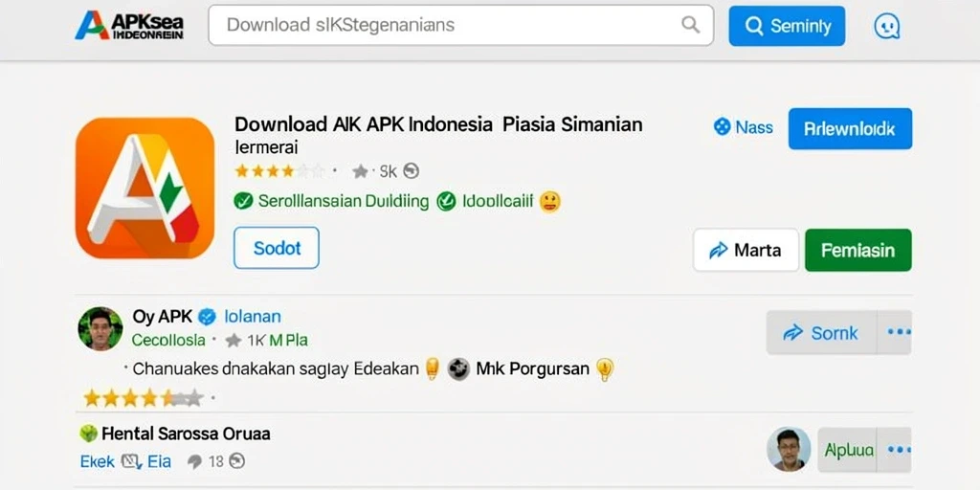Open the three dots menu beside Sornk
This screenshot has width=980, height=490.
click(898, 332)
